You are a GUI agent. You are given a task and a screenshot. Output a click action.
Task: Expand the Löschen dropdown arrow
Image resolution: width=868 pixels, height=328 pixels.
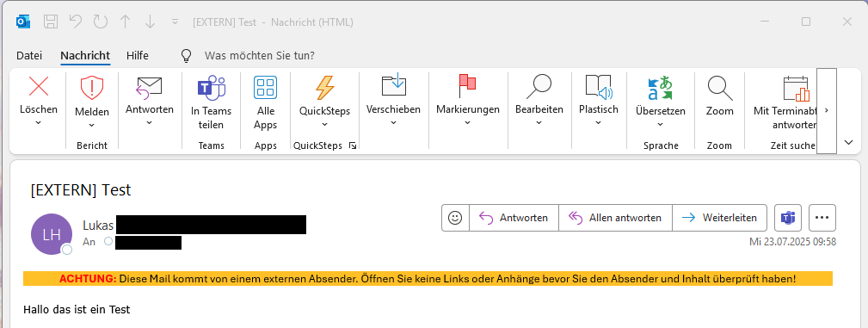coord(38,122)
